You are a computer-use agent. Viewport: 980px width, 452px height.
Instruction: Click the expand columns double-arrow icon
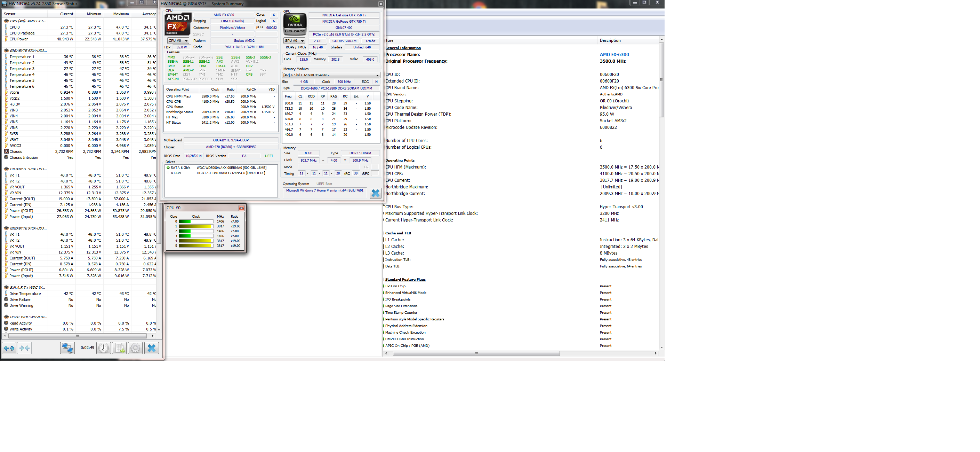(x=9, y=348)
